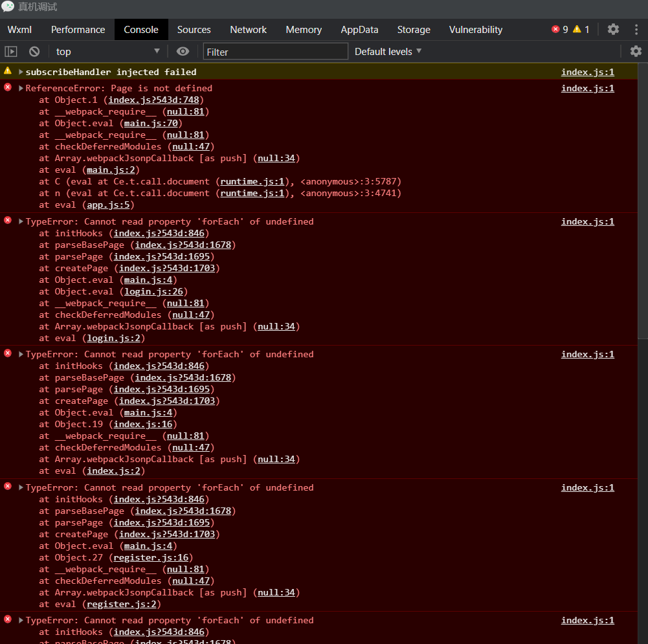Open index.js:1 source link on ReferenceError row
The image size is (648, 644).
point(587,88)
